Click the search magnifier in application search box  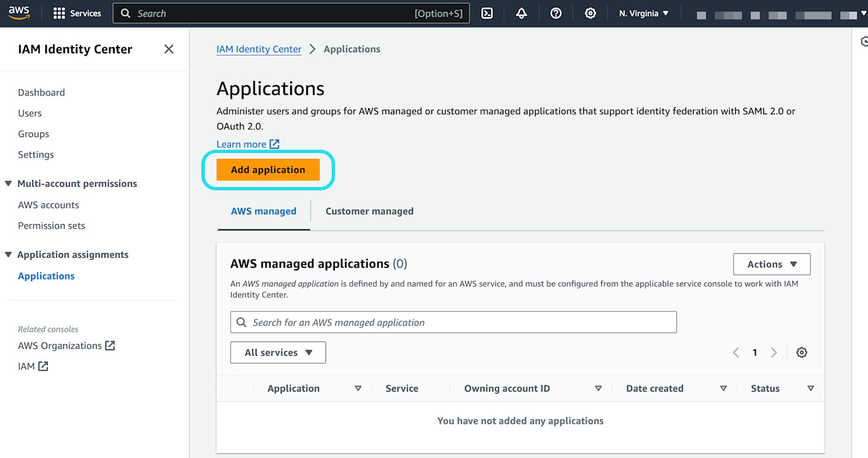(x=242, y=322)
